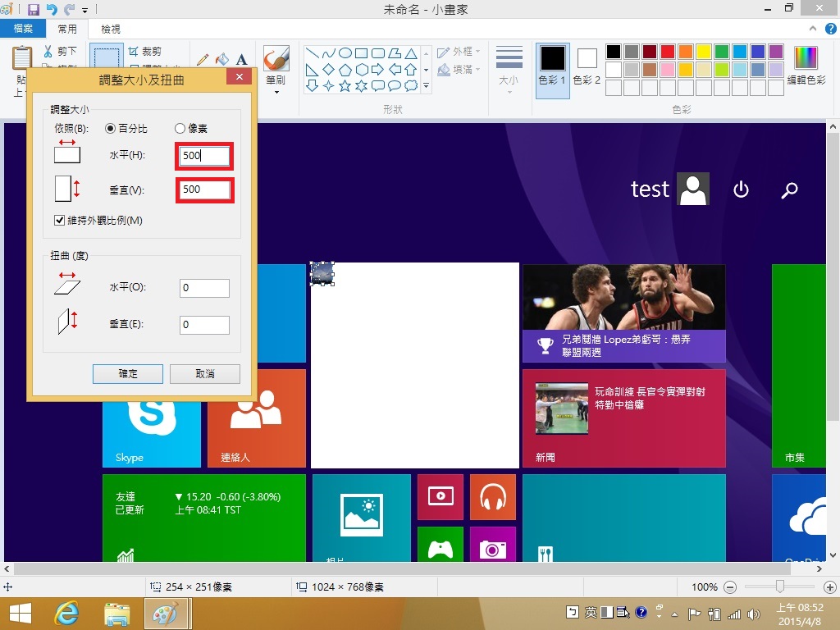Pick the Diamond shape
Screen dimensions: 840x630
click(328, 70)
